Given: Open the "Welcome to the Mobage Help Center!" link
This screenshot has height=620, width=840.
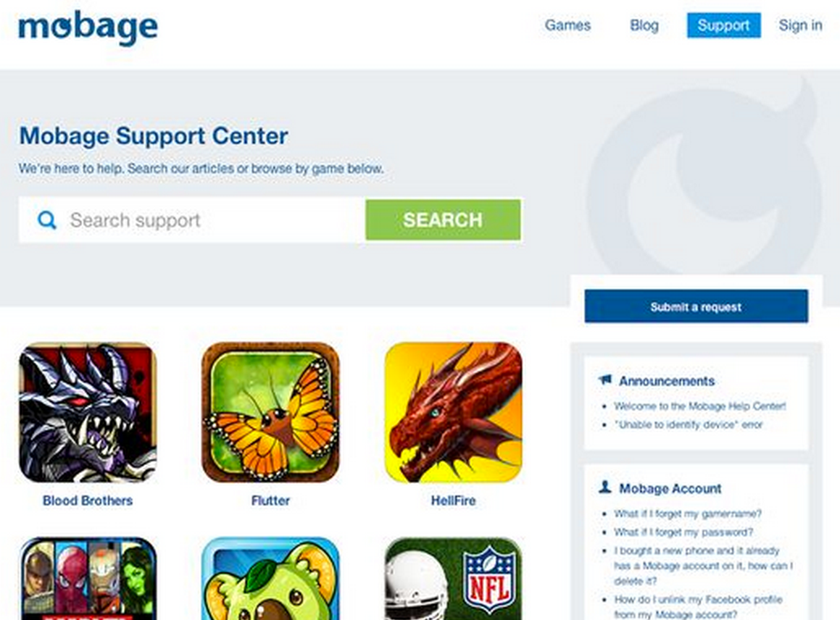Looking at the screenshot, I should (699, 406).
